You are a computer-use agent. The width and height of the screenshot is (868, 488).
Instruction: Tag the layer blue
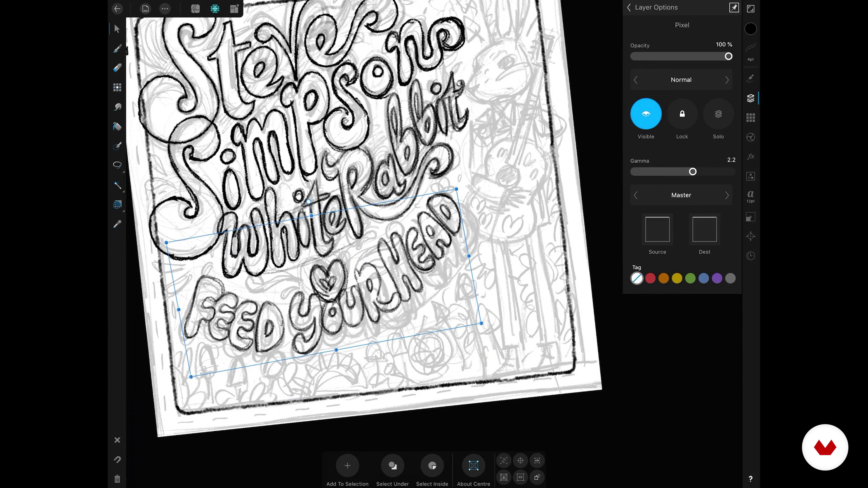(x=704, y=278)
